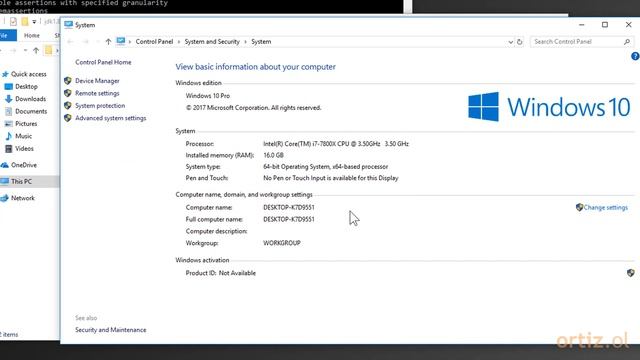The height and width of the screenshot is (360, 640).
Task: Click the Downloads arrow icon in sidebar
Action: pyautogui.click(x=9, y=99)
